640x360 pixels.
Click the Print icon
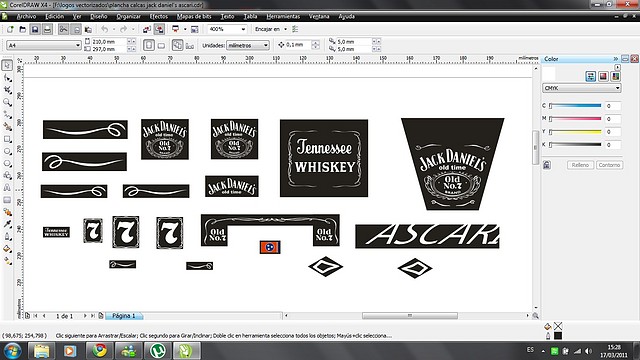tap(47, 29)
